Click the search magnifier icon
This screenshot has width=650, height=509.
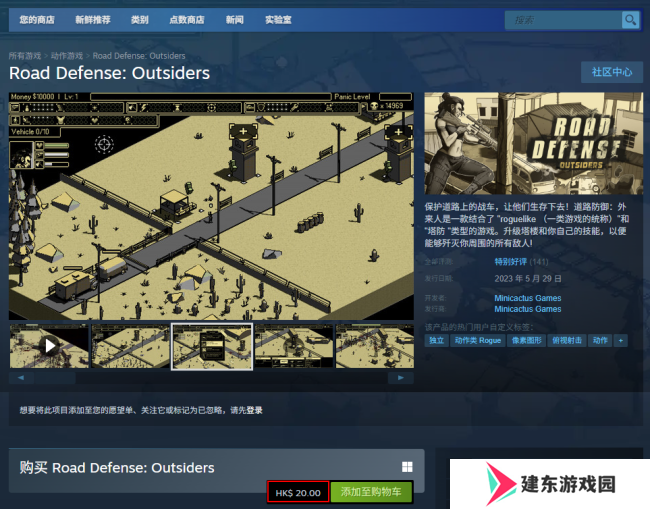[x=630, y=20]
